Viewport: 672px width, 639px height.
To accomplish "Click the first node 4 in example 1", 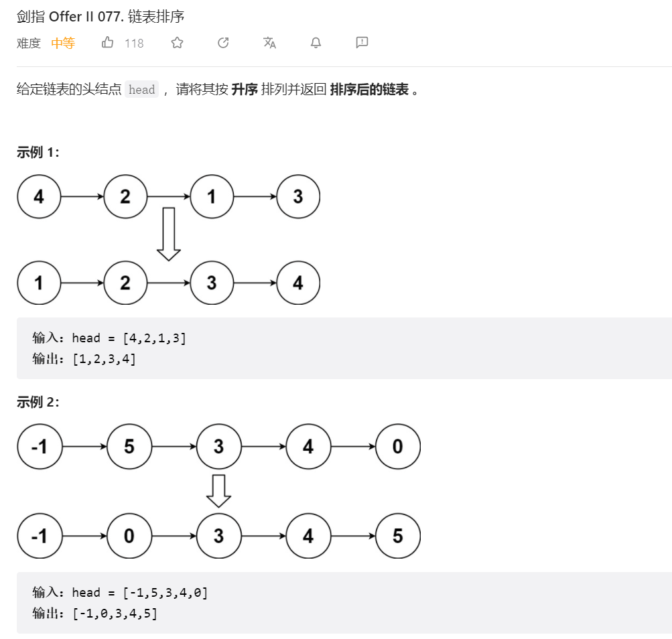I will (x=39, y=197).
